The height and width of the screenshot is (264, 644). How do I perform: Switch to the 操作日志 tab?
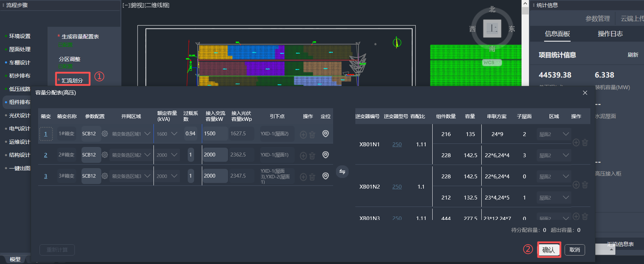point(610,34)
